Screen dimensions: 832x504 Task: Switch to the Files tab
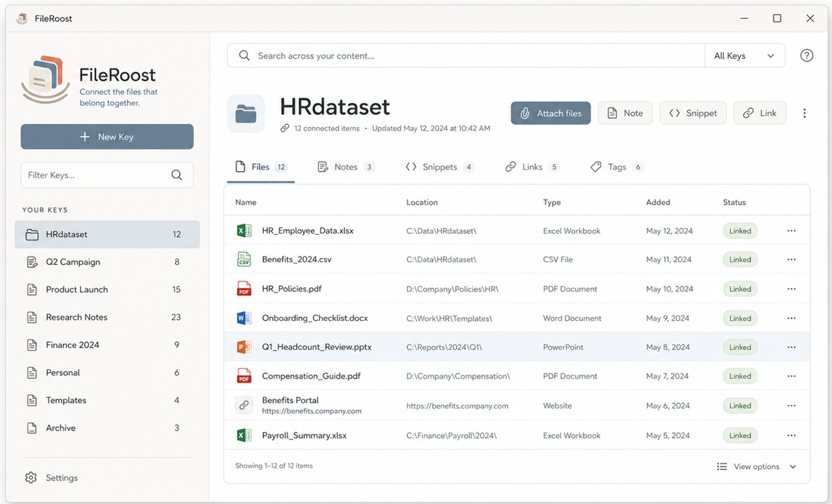260,167
